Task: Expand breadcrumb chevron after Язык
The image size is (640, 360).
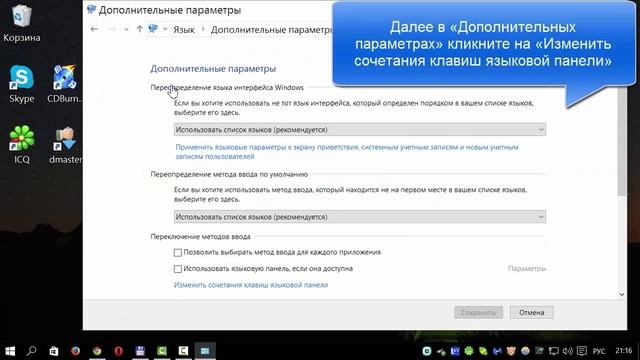Action: pos(203,29)
